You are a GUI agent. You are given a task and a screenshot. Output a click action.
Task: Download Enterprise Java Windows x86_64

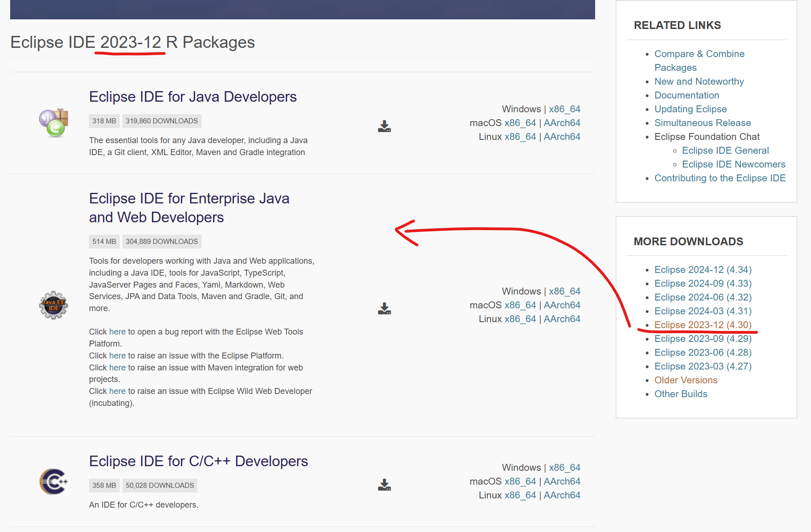click(x=564, y=291)
